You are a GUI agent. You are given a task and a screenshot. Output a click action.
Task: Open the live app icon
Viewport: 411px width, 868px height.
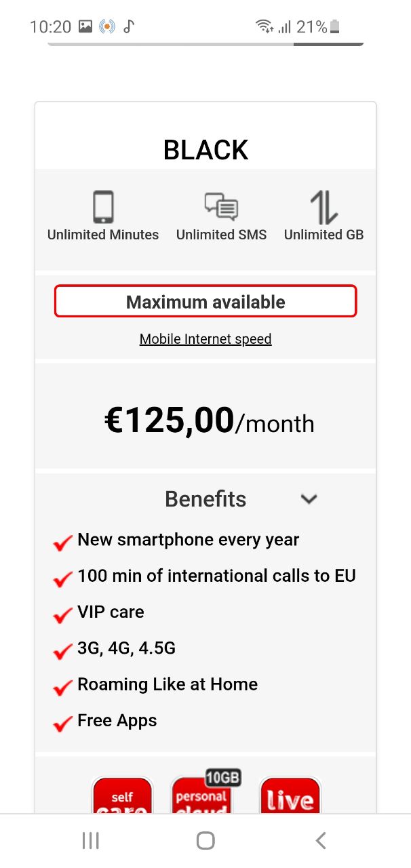tap(290, 796)
